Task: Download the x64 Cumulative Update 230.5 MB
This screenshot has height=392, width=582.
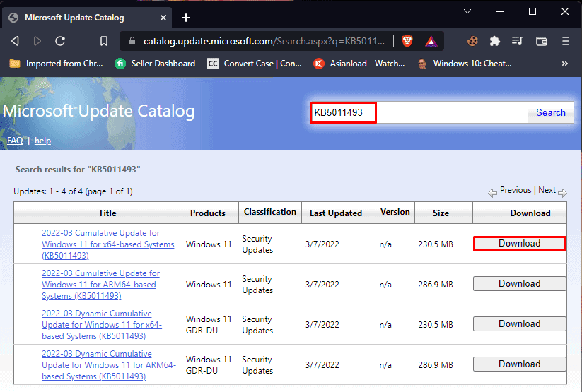Action: click(519, 244)
